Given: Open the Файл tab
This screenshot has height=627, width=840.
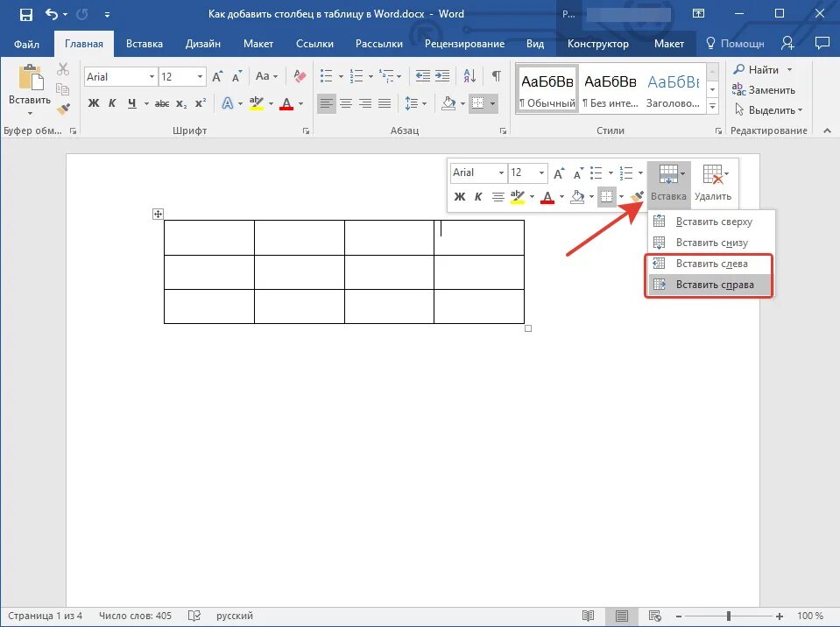Looking at the screenshot, I should 26,44.
